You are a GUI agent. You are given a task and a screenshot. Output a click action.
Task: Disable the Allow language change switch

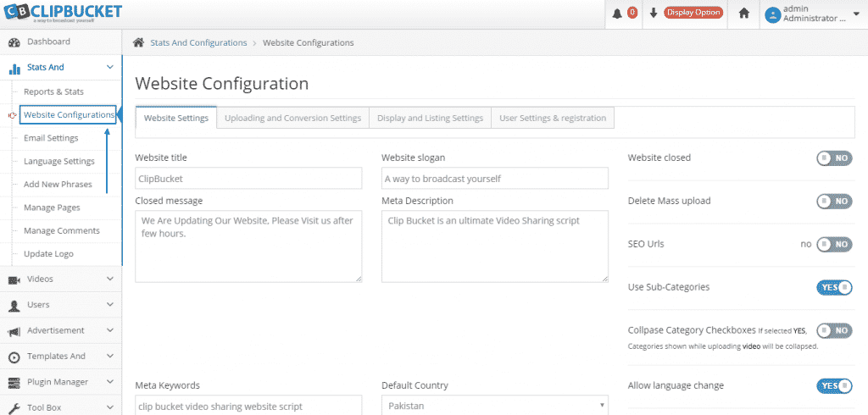coord(834,385)
